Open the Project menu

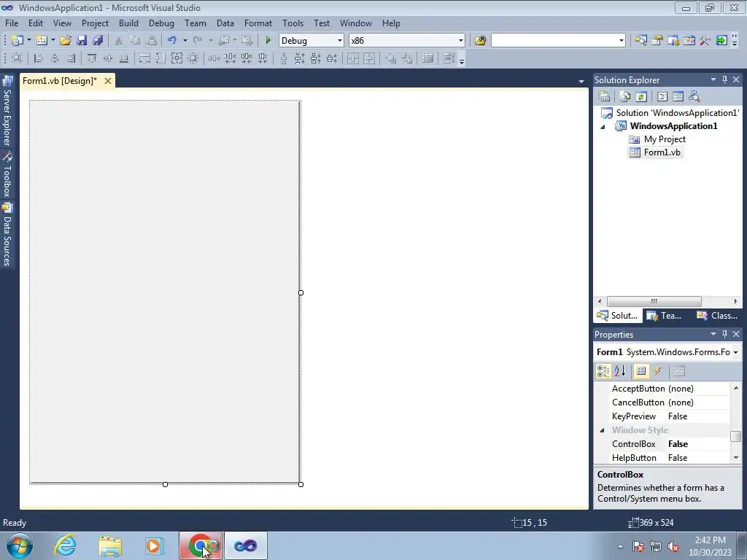[x=95, y=23]
